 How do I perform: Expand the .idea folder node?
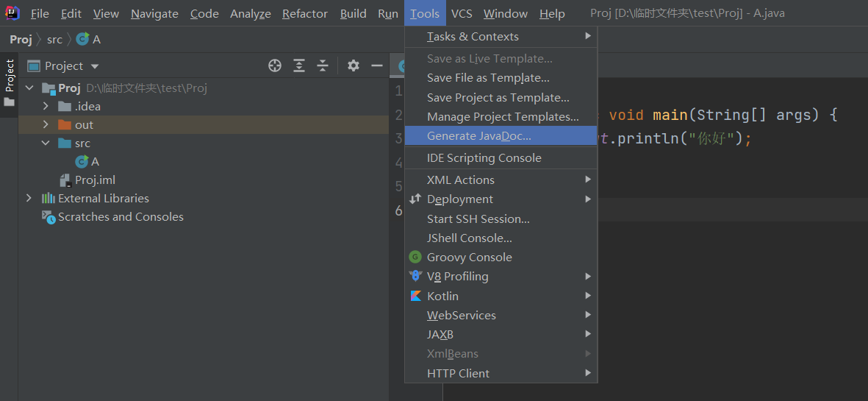[46, 107]
